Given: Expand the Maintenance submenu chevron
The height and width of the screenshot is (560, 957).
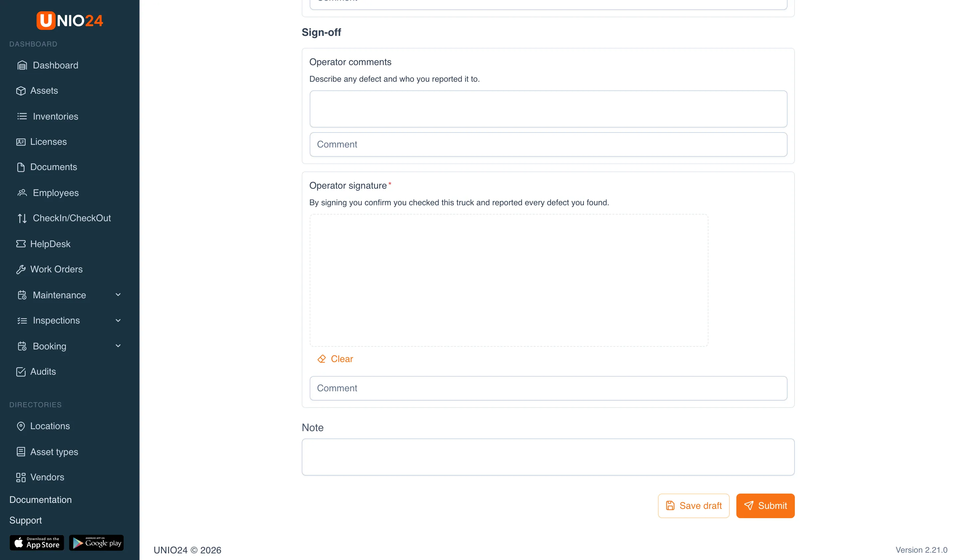Looking at the screenshot, I should click(118, 295).
